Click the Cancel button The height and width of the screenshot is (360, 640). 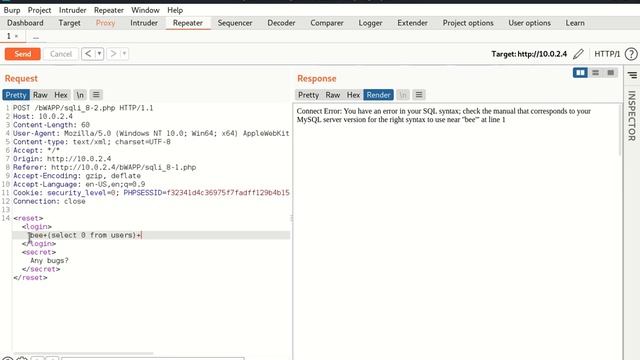pyautogui.click(x=61, y=54)
